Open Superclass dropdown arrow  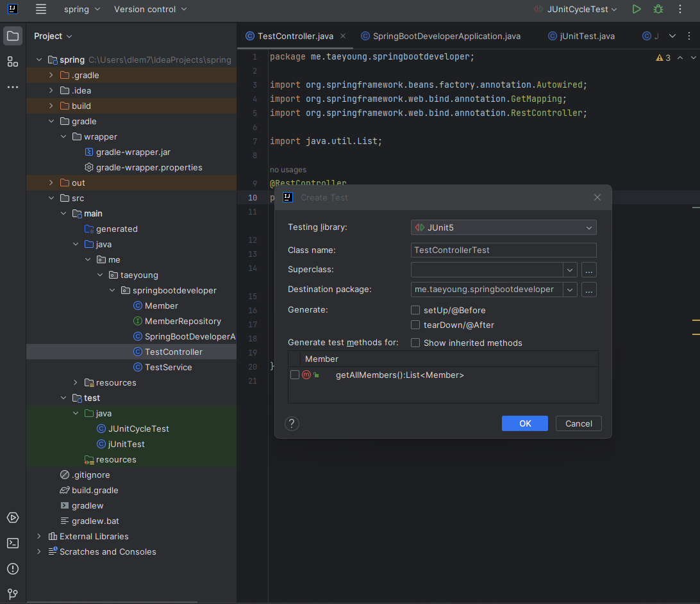pyautogui.click(x=570, y=270)
